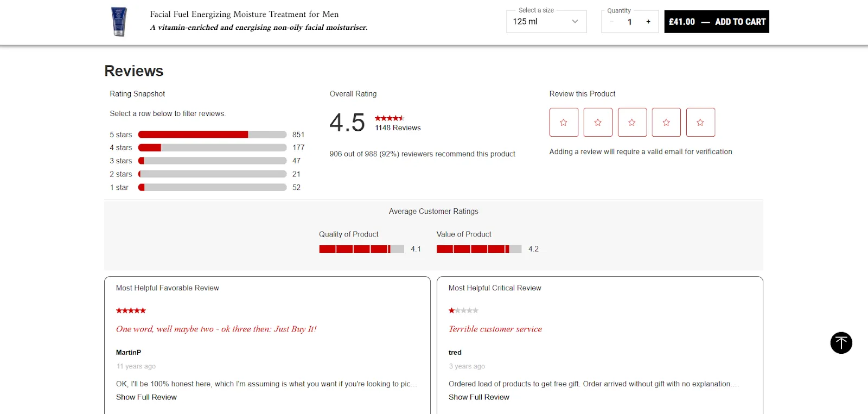Viewport: 868px width, 414px height.
Task: Filter reviews by the 5 stars row
Action: coord(207,135)
